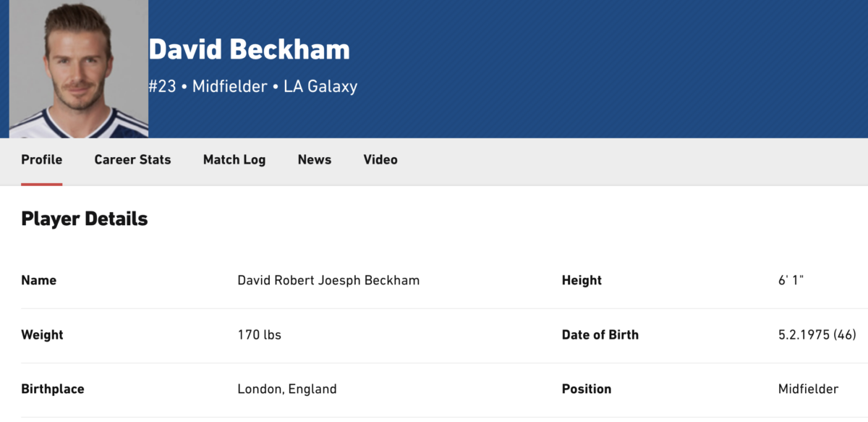Viewport: 868px width, 422px height.
Task: Click the Name row label
Action: point(39,280)
